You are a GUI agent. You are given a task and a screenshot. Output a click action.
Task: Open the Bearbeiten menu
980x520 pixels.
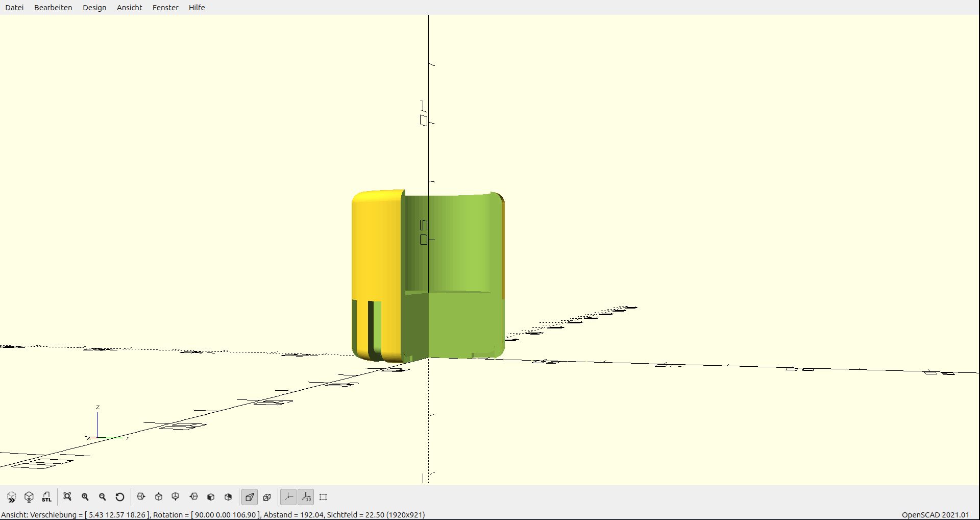pos(53,8)
